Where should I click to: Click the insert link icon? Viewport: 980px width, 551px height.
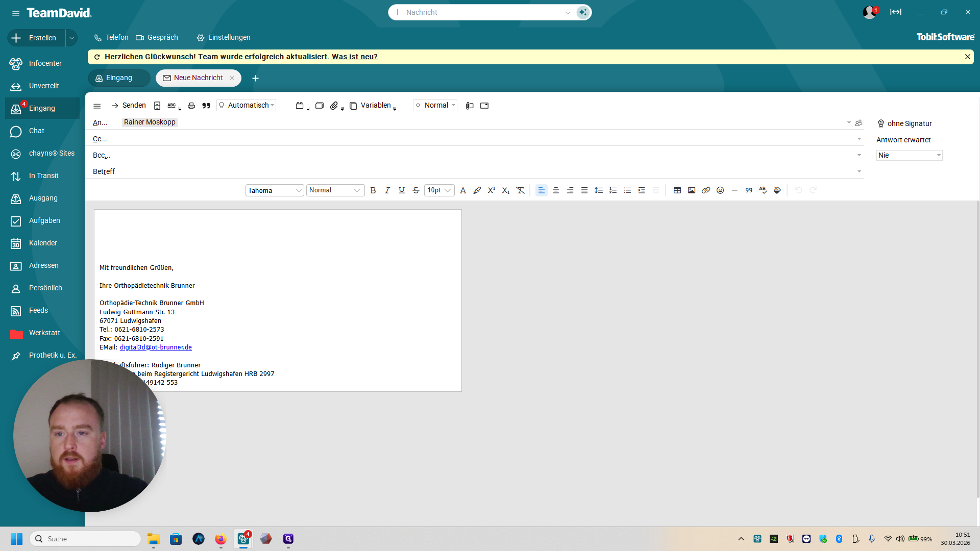pyautogui.click(x=706, y=190)
